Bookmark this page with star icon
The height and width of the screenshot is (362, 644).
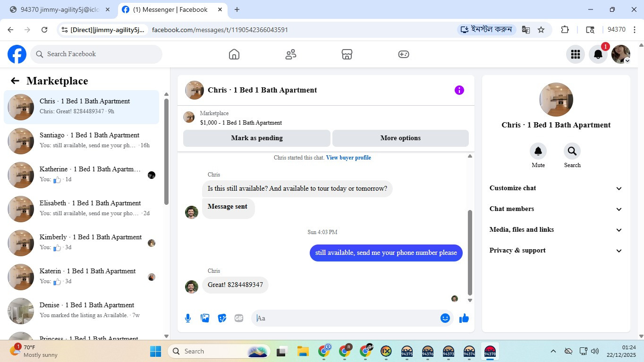[x=541, y=30]
